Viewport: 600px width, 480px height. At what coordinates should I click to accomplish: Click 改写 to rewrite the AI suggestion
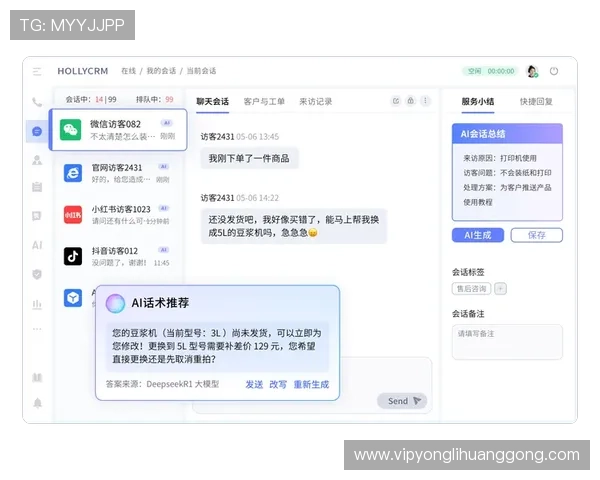click(x=278, y=384)
